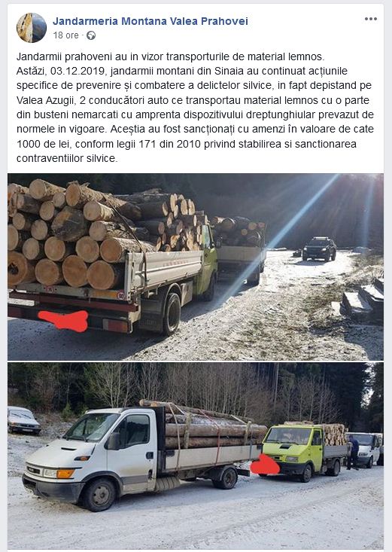Click the white van behind the green truck
This screenshot has width=392, height=552.
[x=369, y=450]
